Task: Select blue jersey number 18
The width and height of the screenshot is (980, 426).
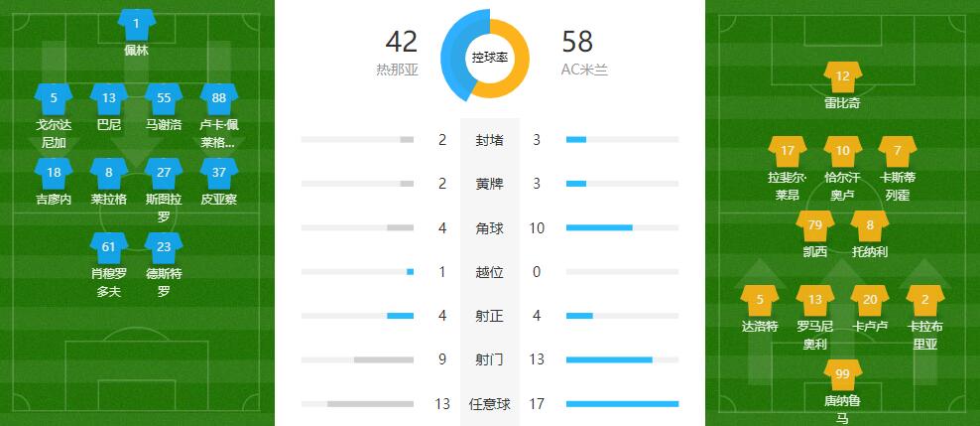Action: [x=54, y=173]
